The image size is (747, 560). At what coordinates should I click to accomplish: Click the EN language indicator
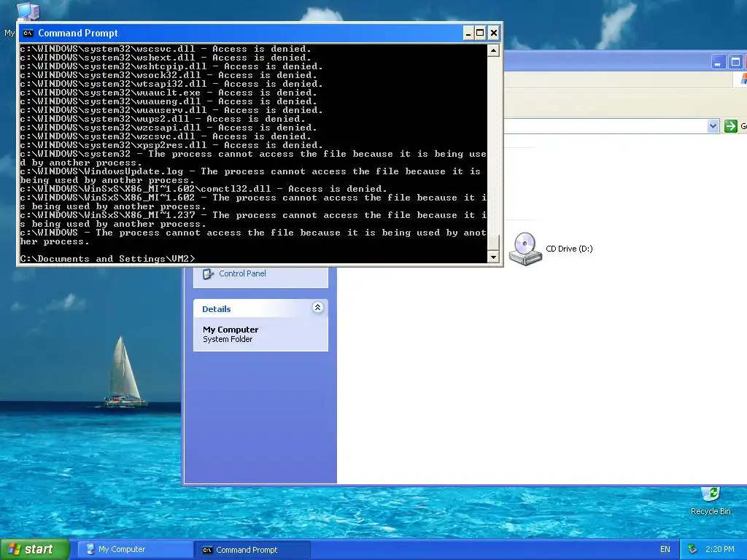pos(665,550)
